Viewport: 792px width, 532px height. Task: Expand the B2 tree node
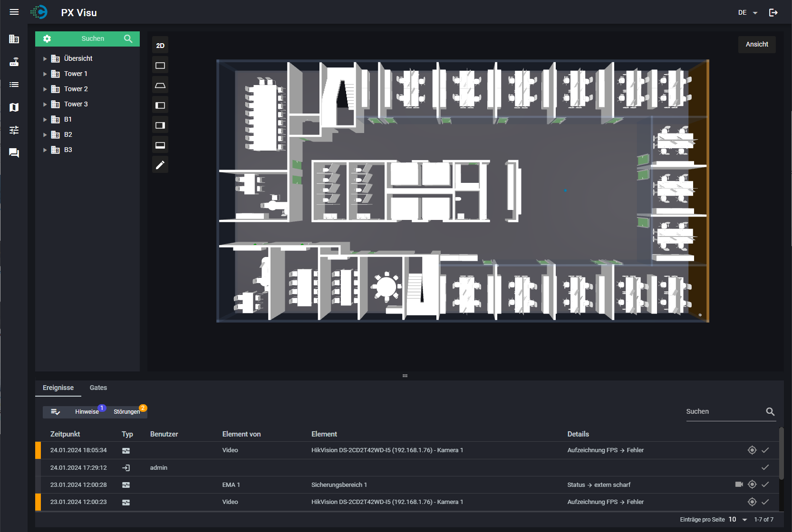pos(45,135)
